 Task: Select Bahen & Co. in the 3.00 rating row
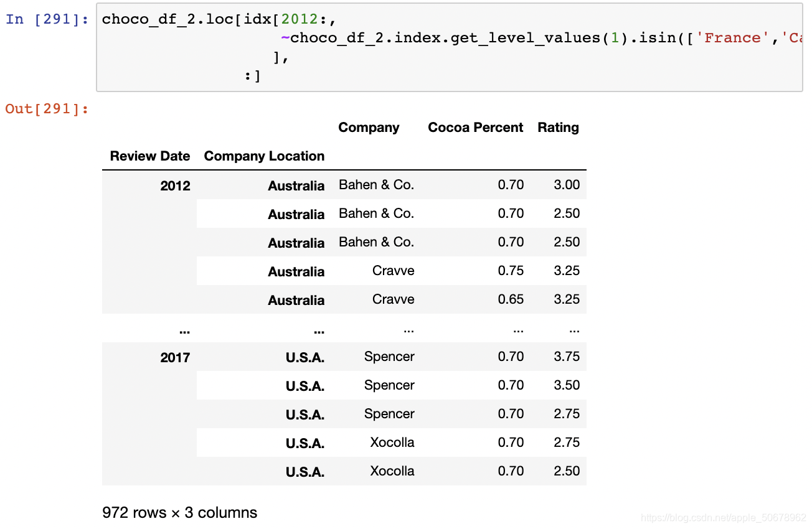pyautogui.click(x=376, y=185)
